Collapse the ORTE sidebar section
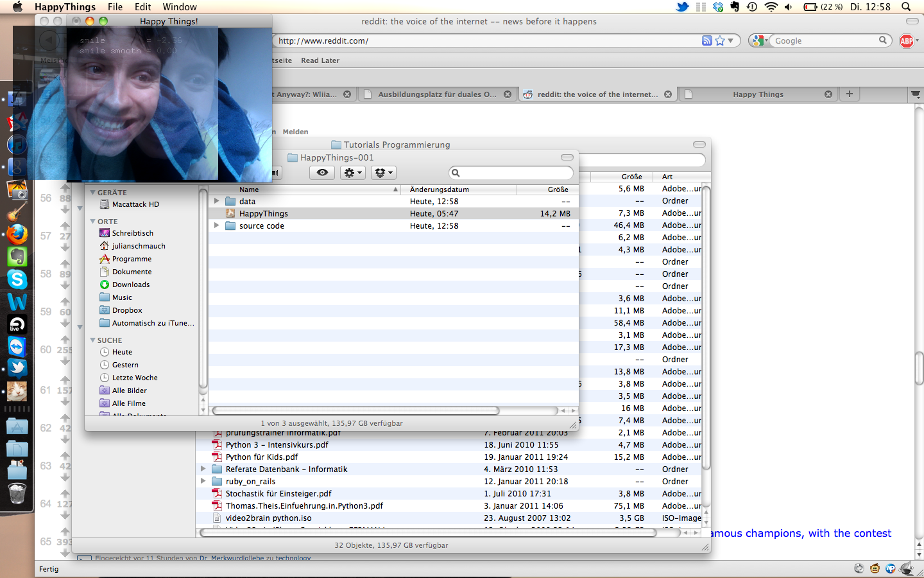 (x=93, y=222)
